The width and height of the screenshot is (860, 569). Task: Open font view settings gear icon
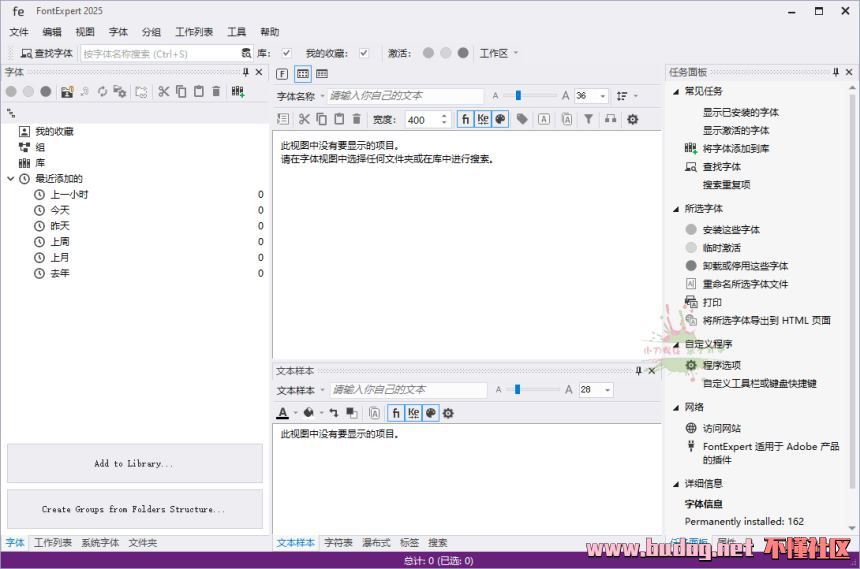[x=632, y=119]
